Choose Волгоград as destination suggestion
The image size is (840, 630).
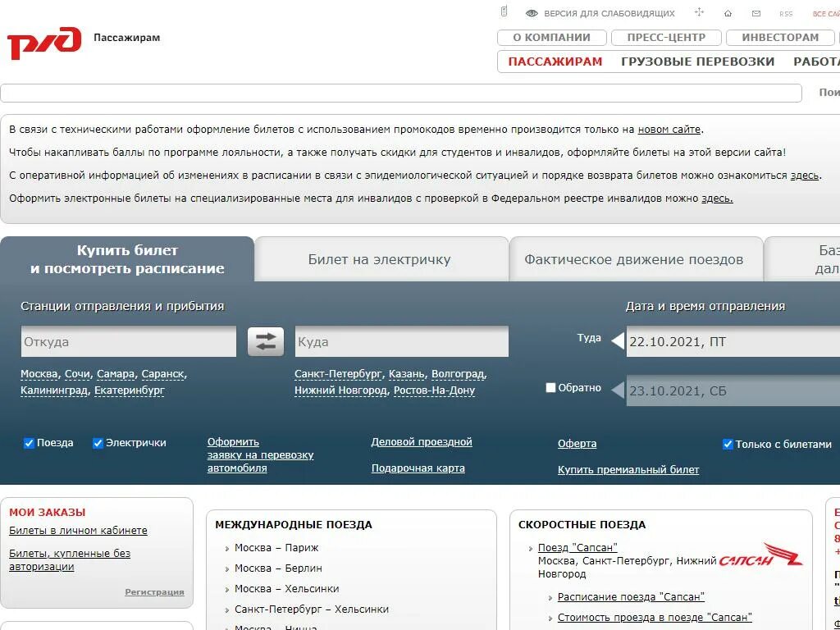click(458, 374)
